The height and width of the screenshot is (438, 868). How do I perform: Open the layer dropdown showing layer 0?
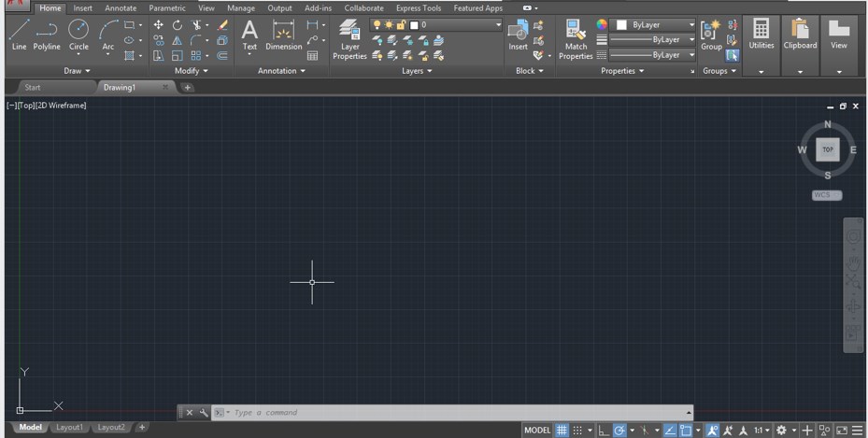pos(435,24)
